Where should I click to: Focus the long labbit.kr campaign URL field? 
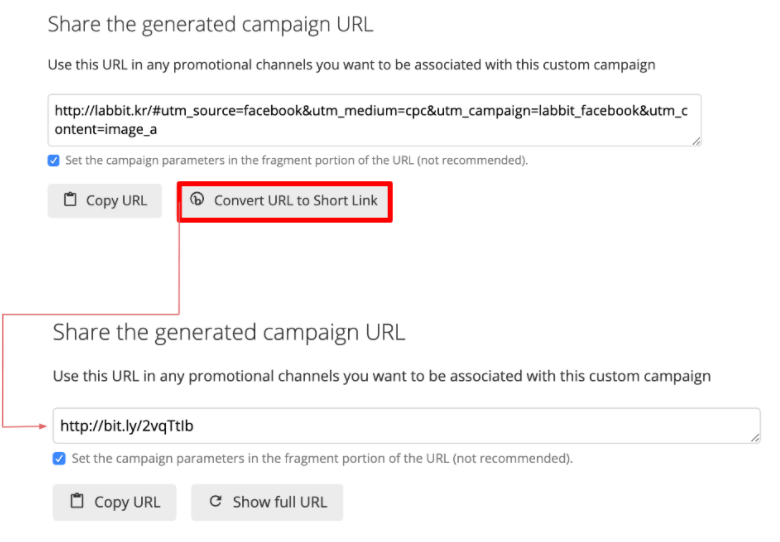[x=370, y=120]
